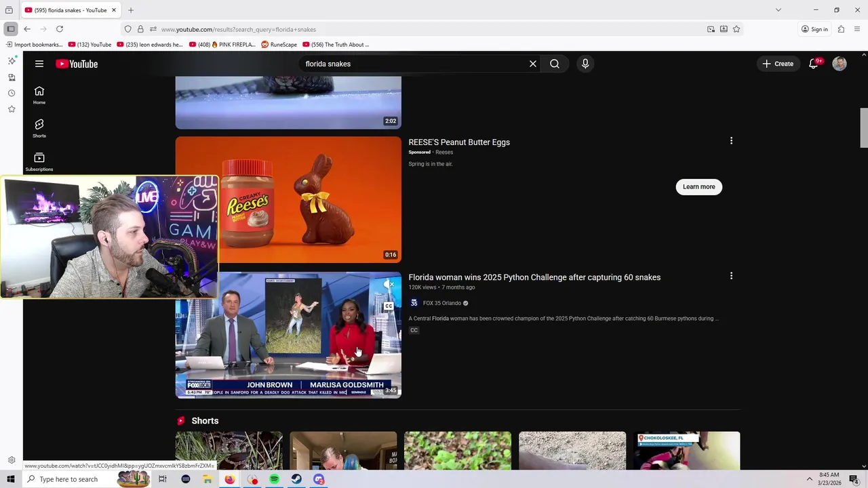Show hidden system tray icons
868x488 pixels.
point(809,479)
